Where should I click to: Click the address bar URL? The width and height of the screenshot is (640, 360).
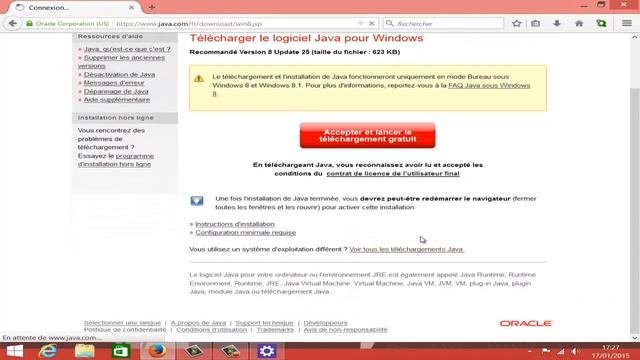(x=189, y=24)
